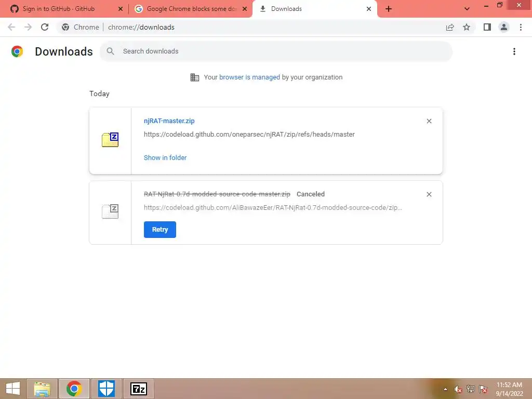Open the Windows Start button

pos(13,389)
